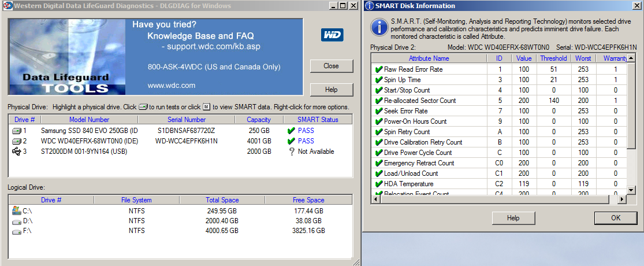This screenshot has height=266, width=644.
Task: Click checkmark beside Start/Stop Count
Action: pyautogui.click(x=379, y=90)
